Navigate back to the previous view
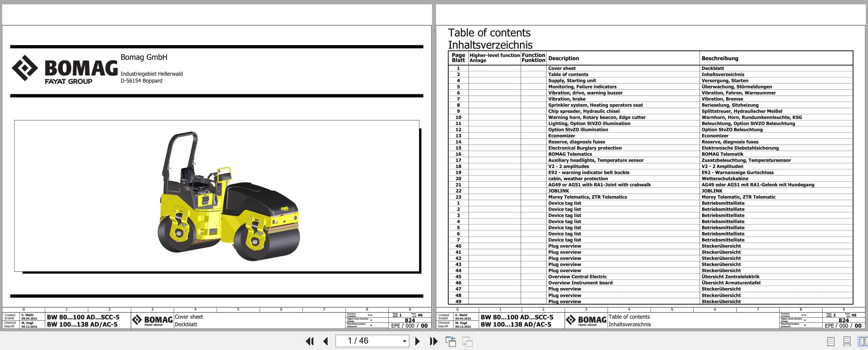The image size is (868, 350). [452, 341]
